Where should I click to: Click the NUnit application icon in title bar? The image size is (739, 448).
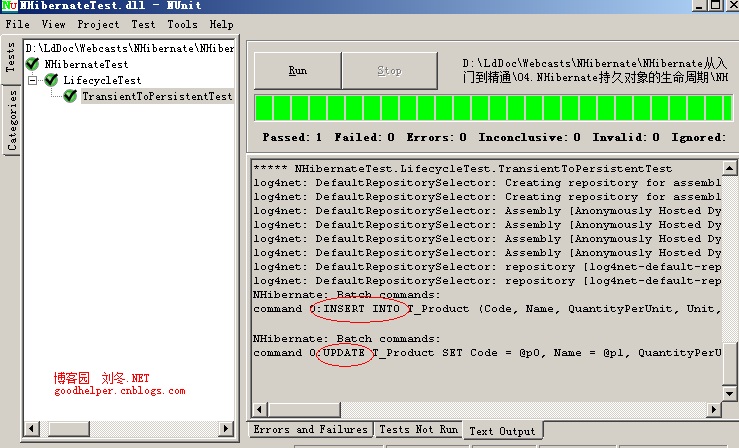click(9, 6)
